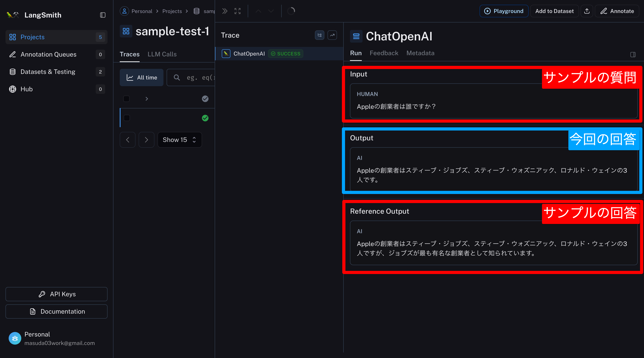Click Add to Dataset button
644x358 pixels.
pyautogui.click(x=554, y=11)
